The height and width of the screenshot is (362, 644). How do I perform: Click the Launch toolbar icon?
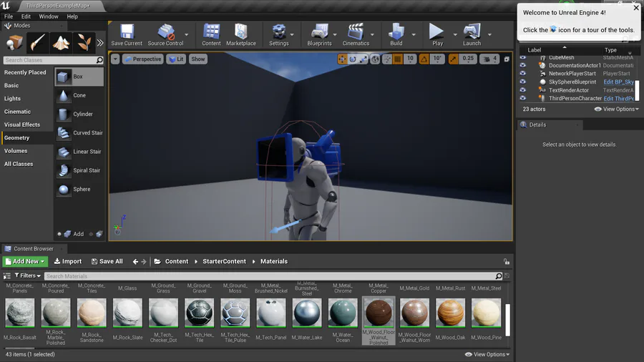[472, 35]
